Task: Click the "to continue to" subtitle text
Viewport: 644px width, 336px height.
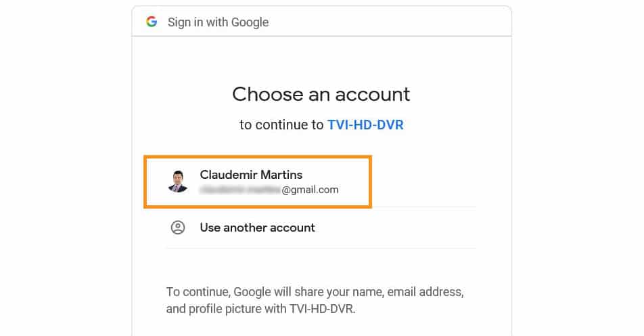Action: point(281,125)
